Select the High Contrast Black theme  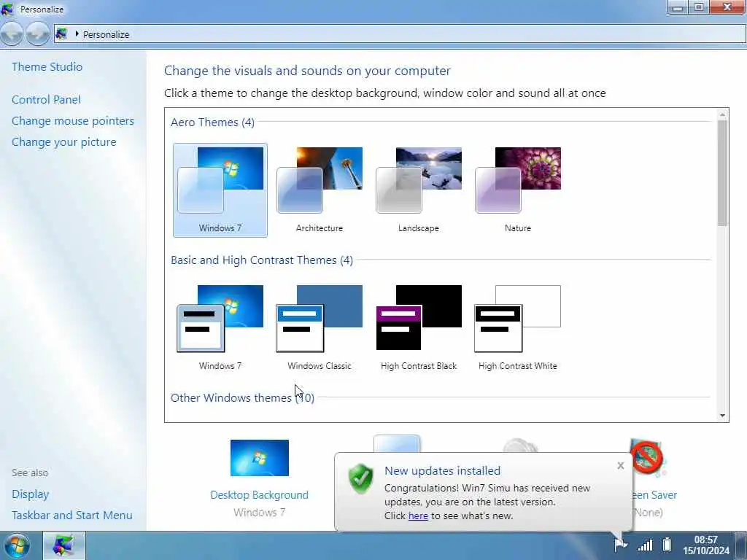[x=418, y=327]
